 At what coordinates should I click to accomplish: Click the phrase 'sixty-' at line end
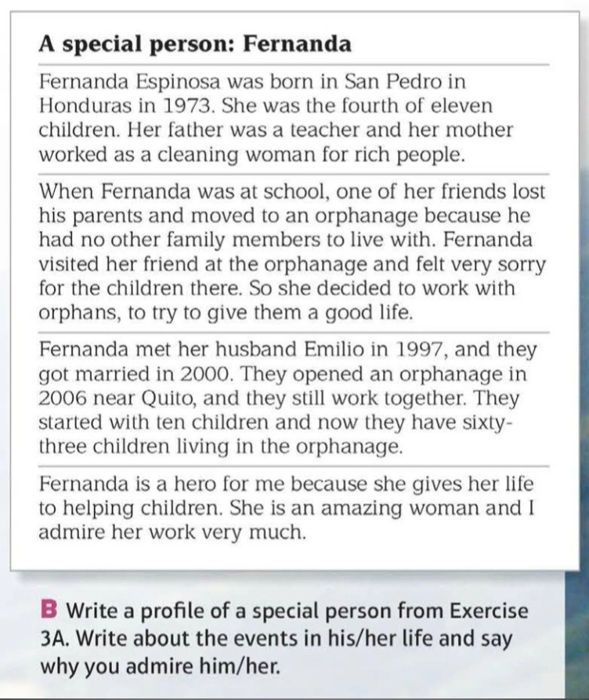click(x=487, y=423)
